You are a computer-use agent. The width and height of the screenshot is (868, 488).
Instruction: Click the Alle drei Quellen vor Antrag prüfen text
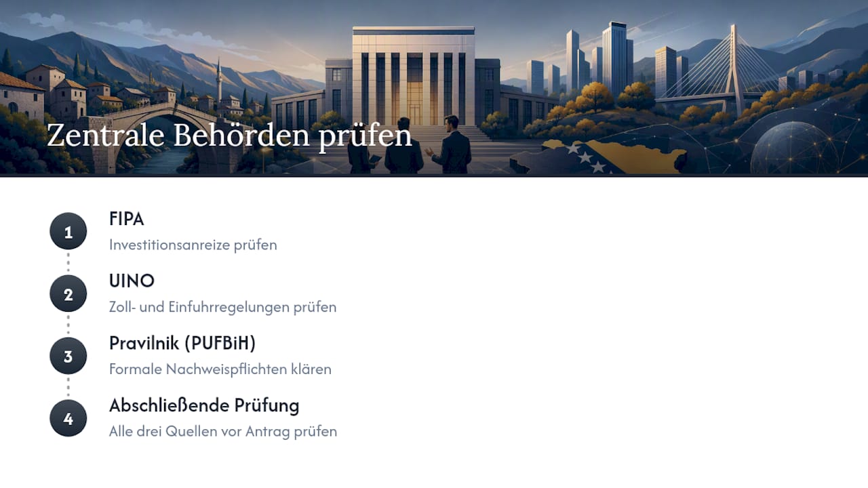point(223,432)
